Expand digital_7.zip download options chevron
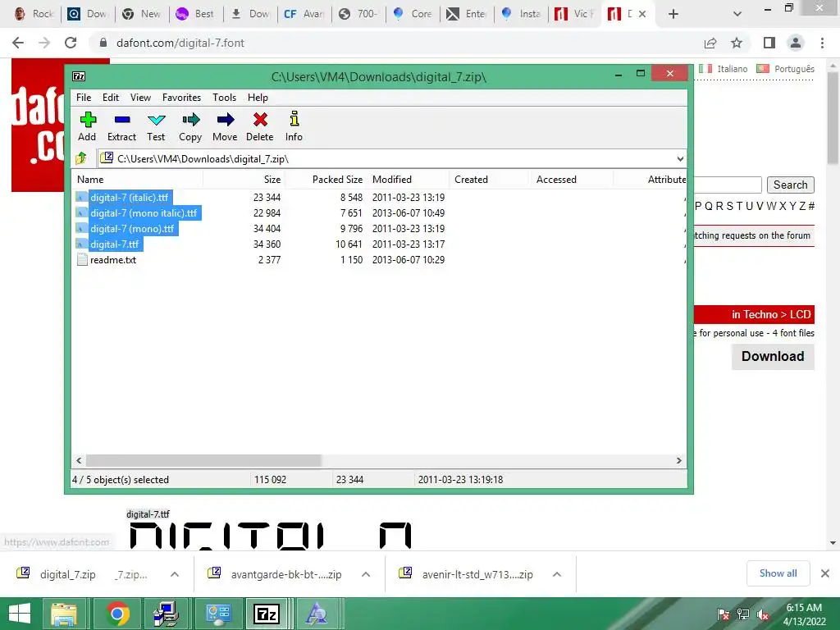The image size is (840, 630). 175,574
